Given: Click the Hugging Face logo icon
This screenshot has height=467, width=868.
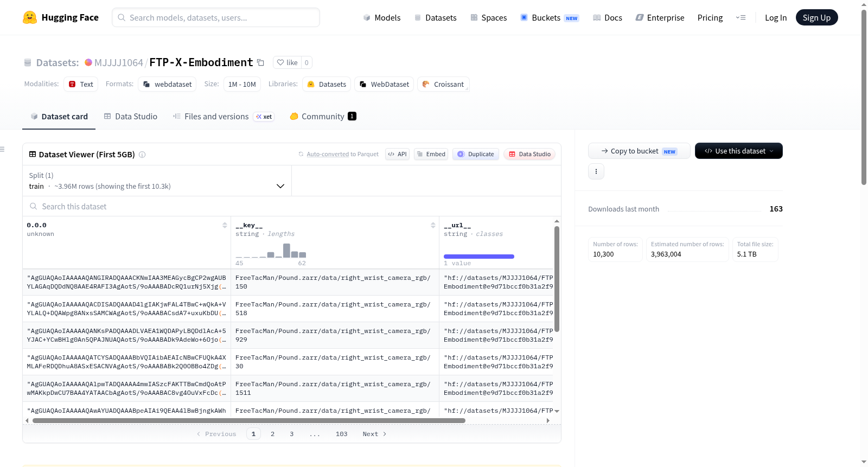Looking at the screenshot, I should [x=30, y=17].
